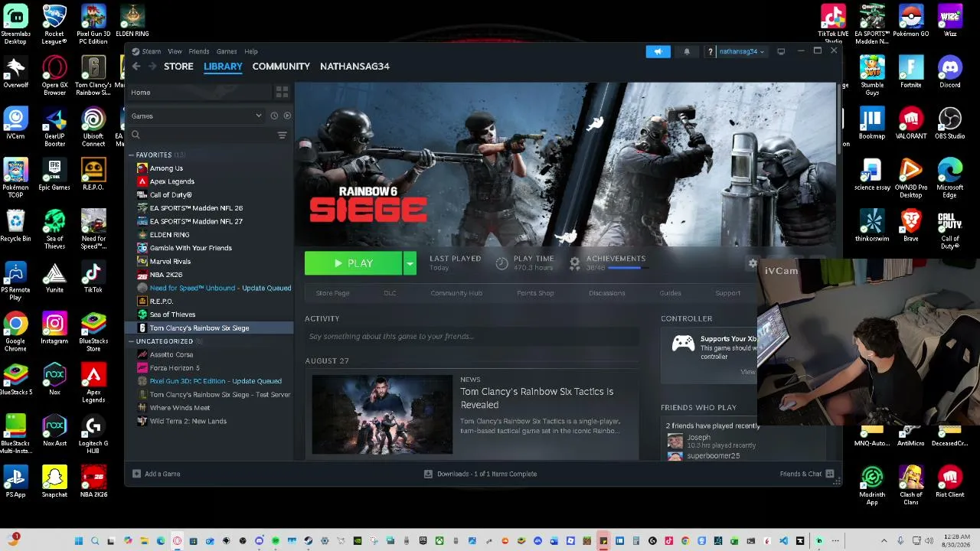Go to the STORE tab
Image resolution: width=980 pixels, height=551 pixels.
pyautogui.click(x=178, y=67)
